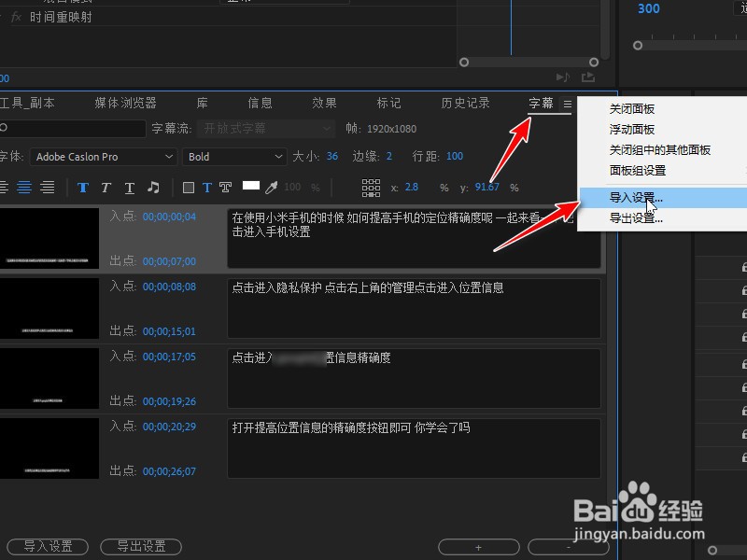Click the blue value 300
The image size is (747, 560).
tap(648, 8)
